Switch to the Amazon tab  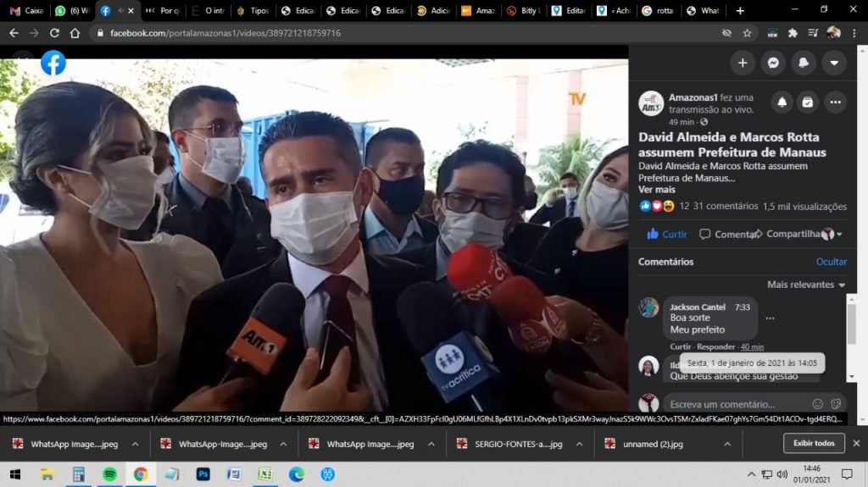478,10
